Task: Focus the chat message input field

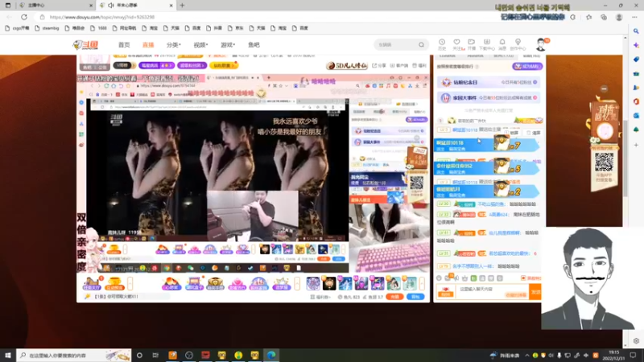Action: 492,292
